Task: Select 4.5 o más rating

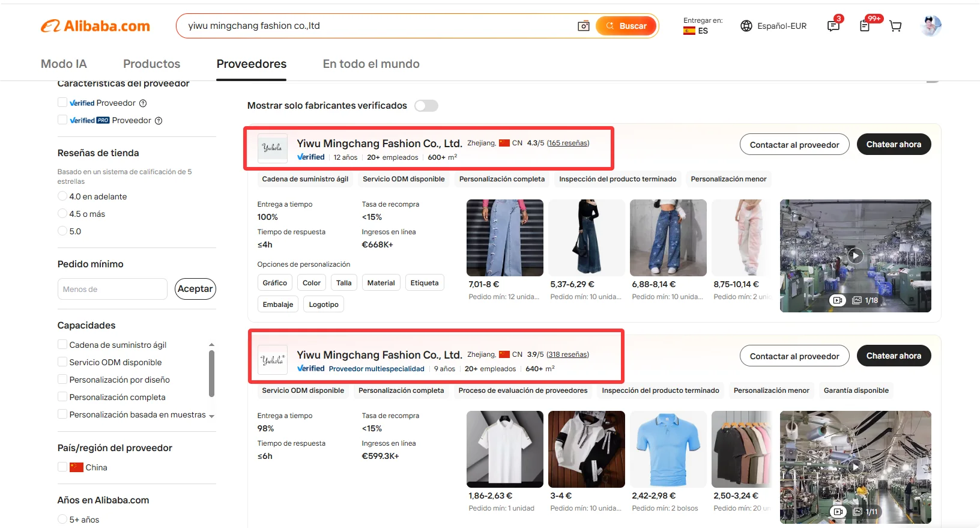Action: click(x=62, y=214)
